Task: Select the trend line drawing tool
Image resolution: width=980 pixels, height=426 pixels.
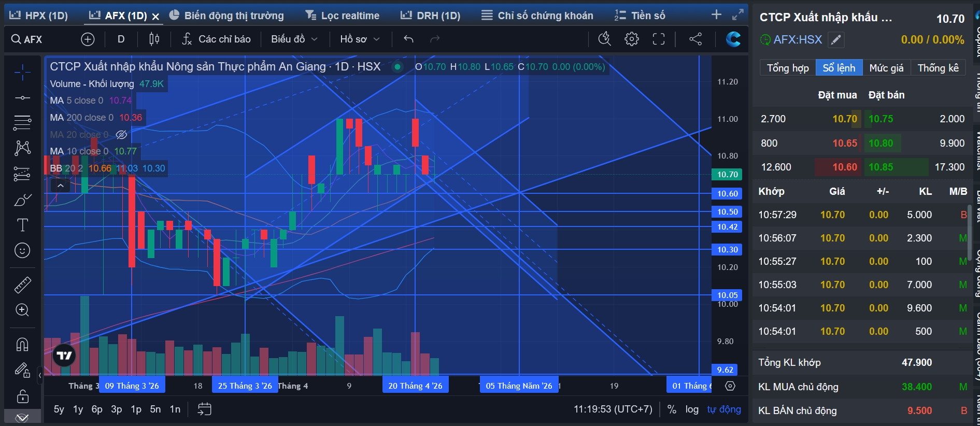Action: pos(22,97)
